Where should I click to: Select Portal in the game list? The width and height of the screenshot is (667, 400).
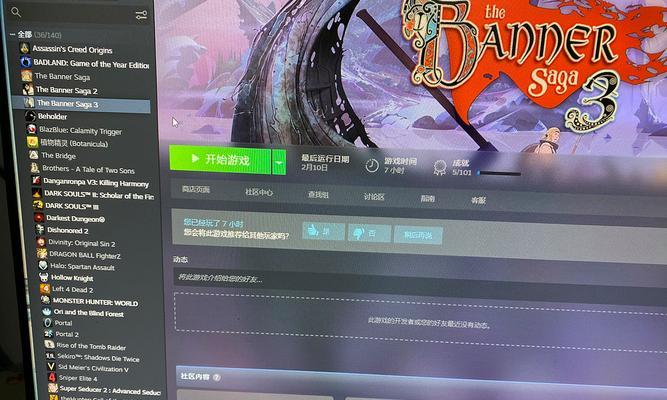pos(63,323)
